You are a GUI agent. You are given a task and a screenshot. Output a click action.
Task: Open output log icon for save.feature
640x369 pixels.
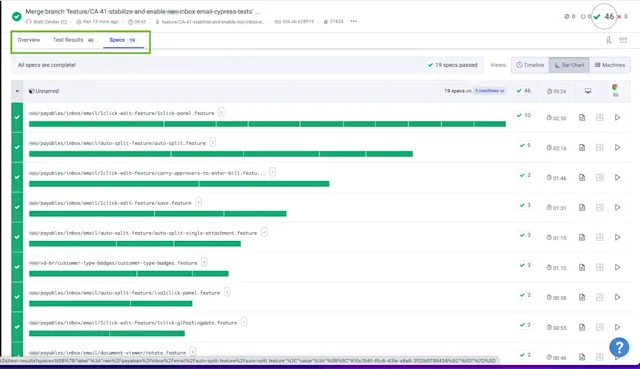[x=582, y=207]
